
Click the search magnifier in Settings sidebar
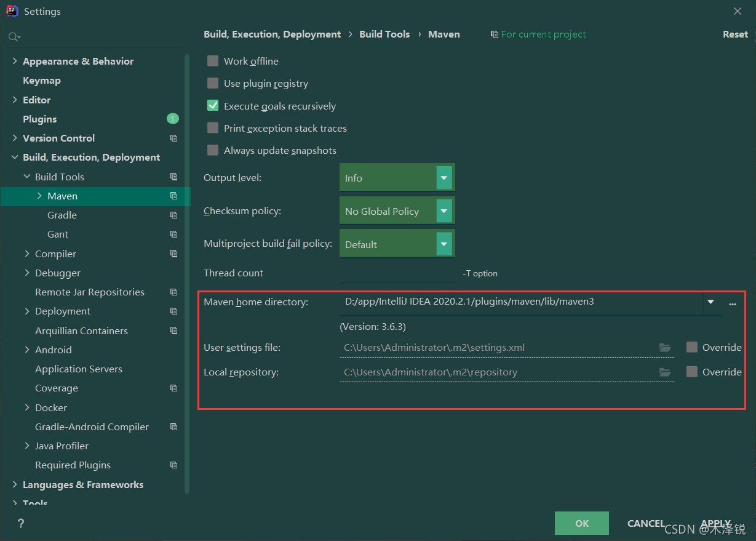[14, 36]
